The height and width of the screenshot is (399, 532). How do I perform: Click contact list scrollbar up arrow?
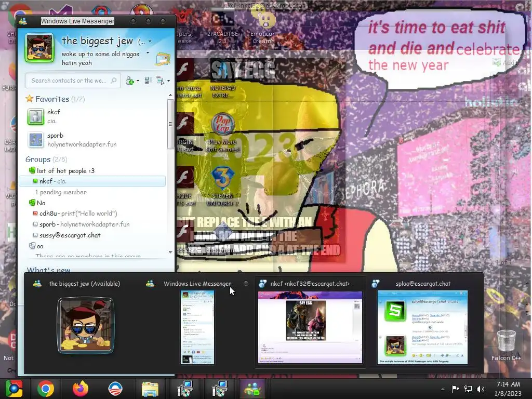170,96
